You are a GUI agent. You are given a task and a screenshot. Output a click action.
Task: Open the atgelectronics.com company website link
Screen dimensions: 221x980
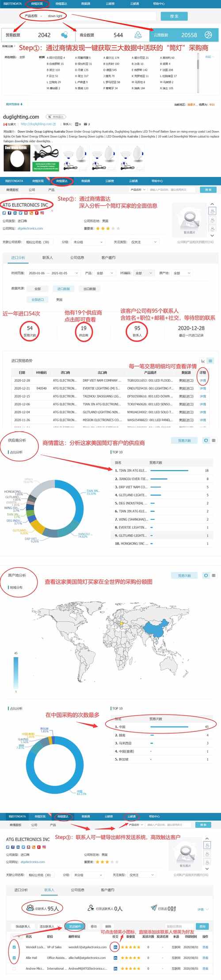pyautogui.click(x=30, y=228)
